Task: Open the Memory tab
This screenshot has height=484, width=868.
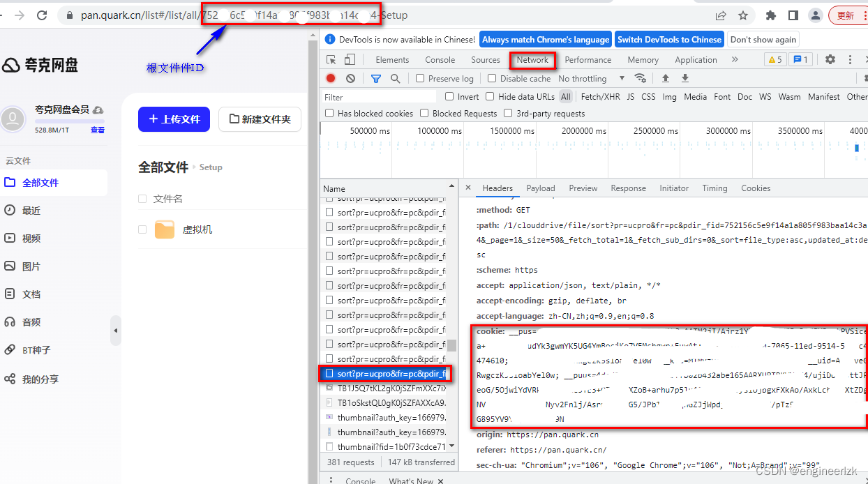Action: 643,60
